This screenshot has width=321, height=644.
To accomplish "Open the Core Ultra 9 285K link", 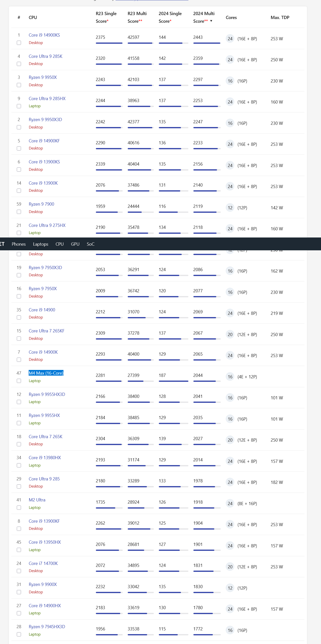I will point(45,56).
